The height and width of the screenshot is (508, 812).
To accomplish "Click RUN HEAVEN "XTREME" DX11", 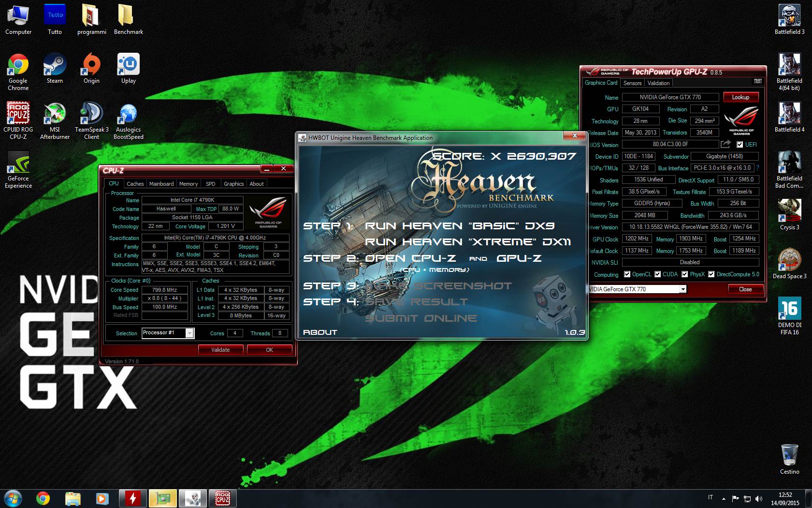I will [468, 242].
